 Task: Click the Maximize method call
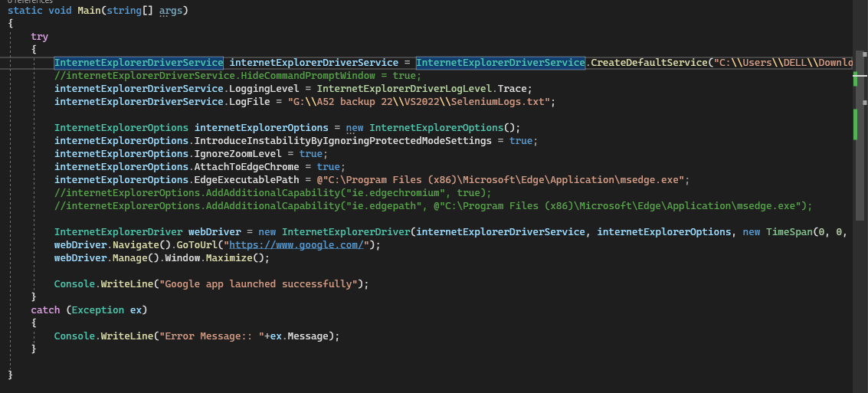coord(229,258)
